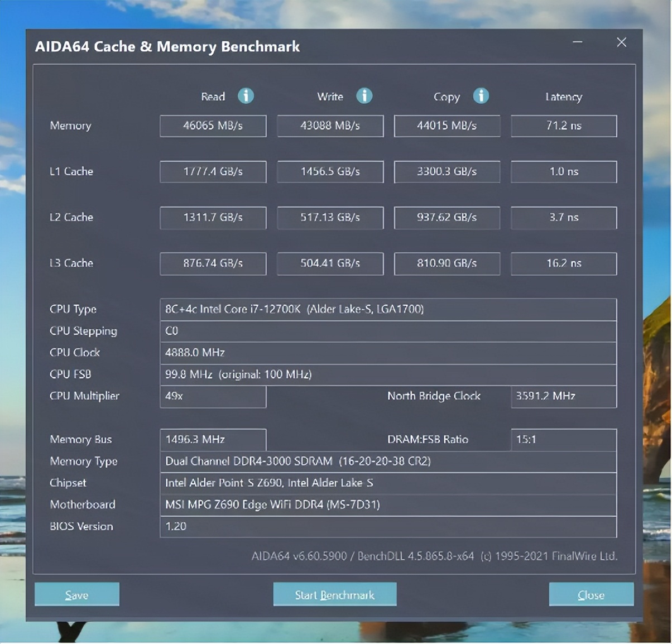Image resolution: width=672 pixels, height=644 pixels.
Task: Click the info icon next to Write
Action: click(364, 96)
